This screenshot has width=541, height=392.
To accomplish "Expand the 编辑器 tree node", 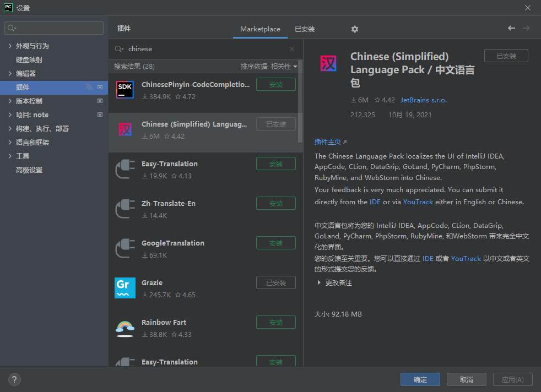I will [x=10, y=73].
